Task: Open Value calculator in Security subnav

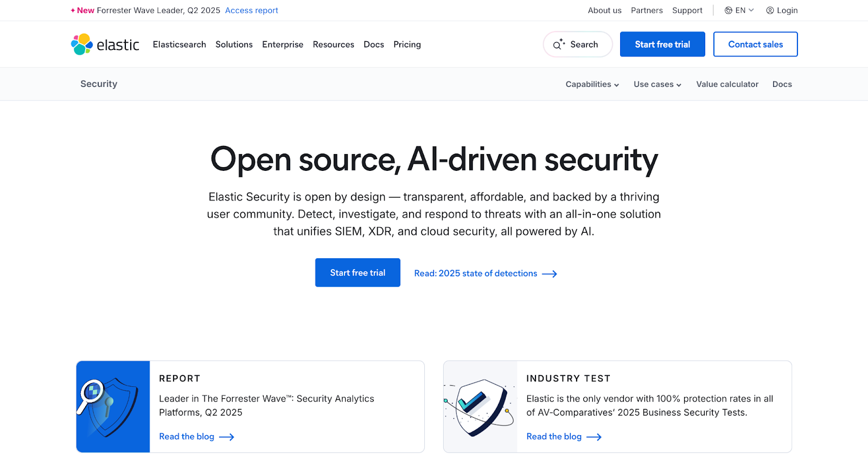Action: click(x=727, y=84)
